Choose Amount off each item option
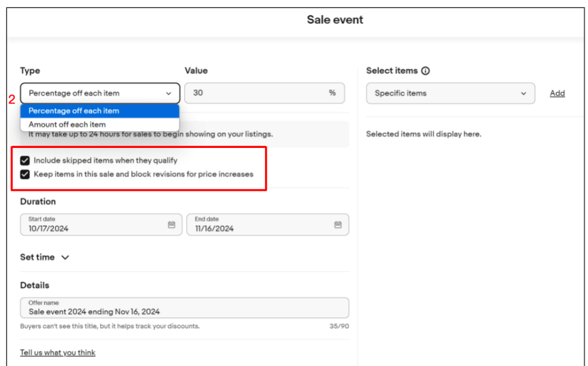 (x=100, y=125)
